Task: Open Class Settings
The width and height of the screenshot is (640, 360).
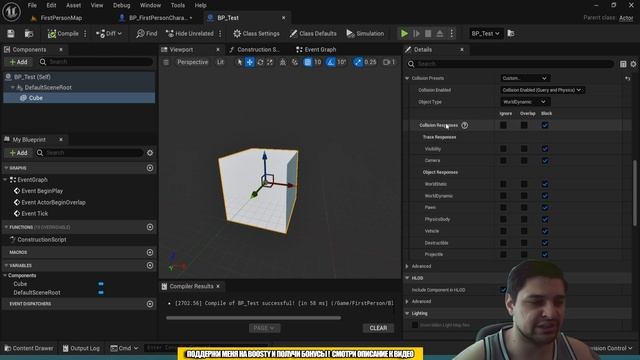Action: coord(256,33)
